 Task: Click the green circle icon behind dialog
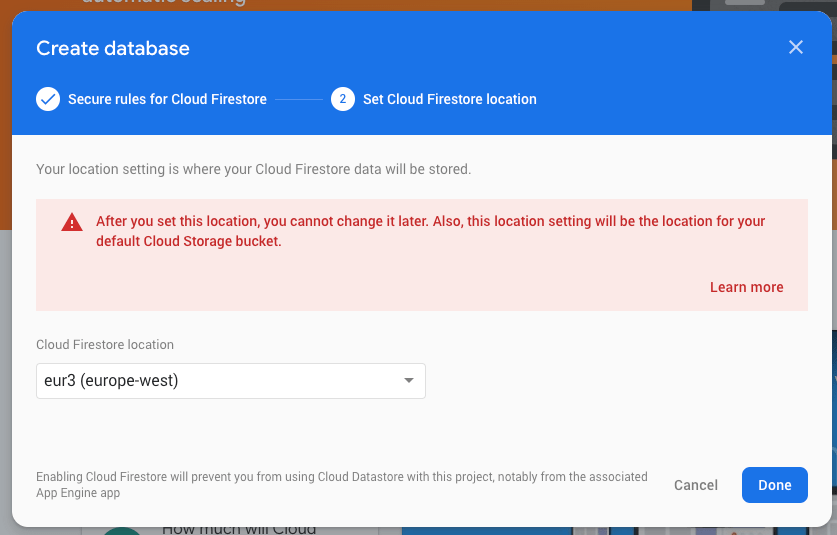(x=122, y=530)
